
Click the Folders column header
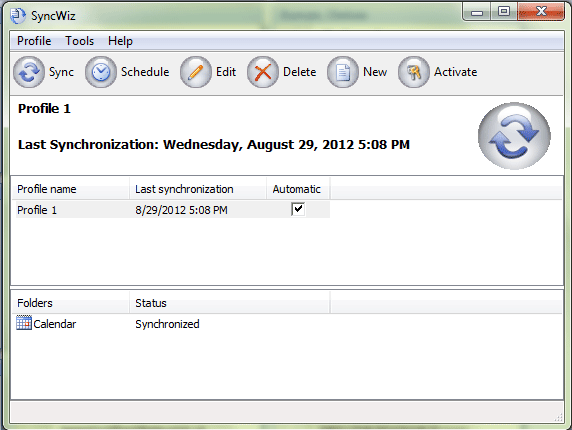[70, 303]
